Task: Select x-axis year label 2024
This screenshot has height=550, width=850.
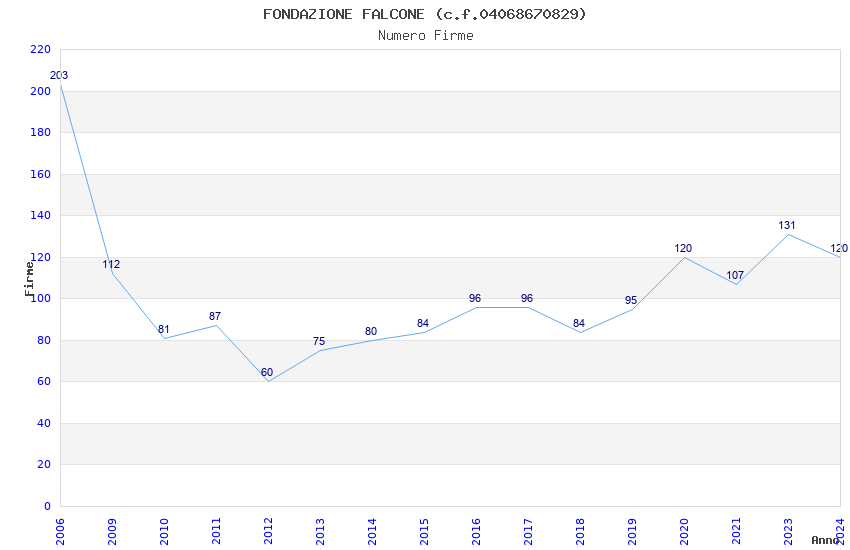Action: click(x=840, y=532)
